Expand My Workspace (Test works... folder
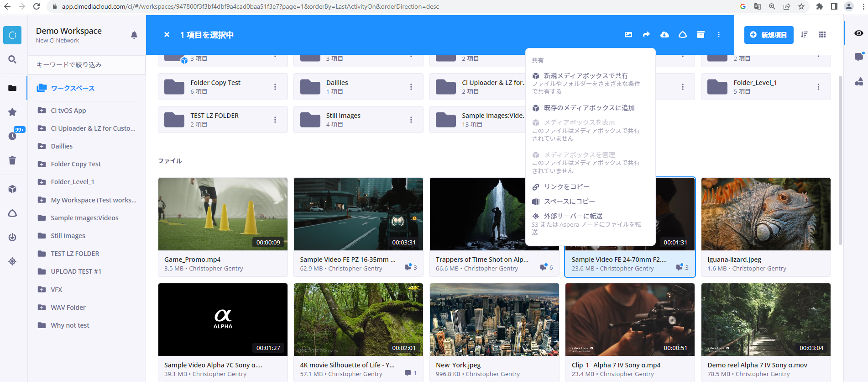Screen dimensions: 868x382 (42, 200)
